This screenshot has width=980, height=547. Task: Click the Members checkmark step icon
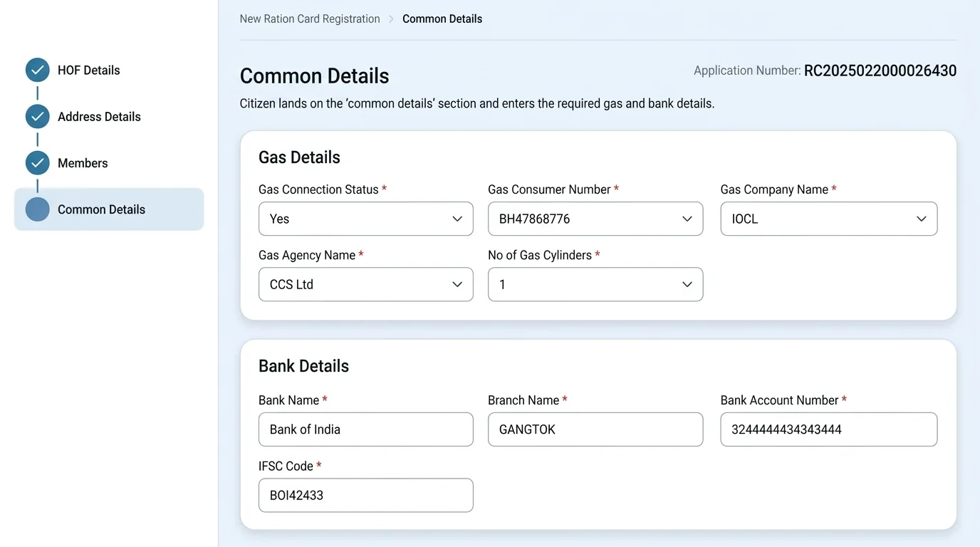coord(38,163)
